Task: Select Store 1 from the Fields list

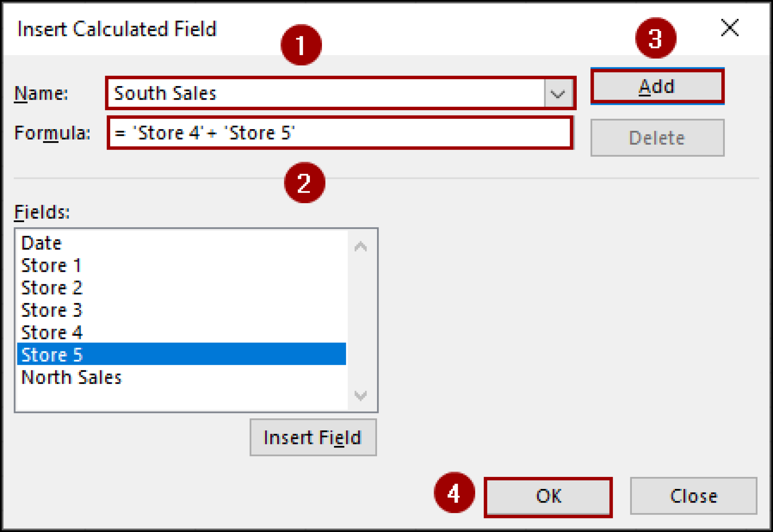Action: coord(52,265)
